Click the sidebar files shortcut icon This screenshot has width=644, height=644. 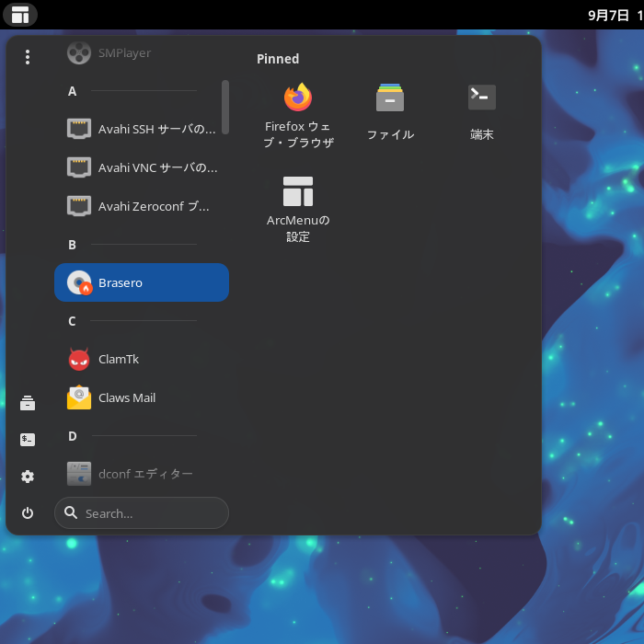(x=28, y=403)
